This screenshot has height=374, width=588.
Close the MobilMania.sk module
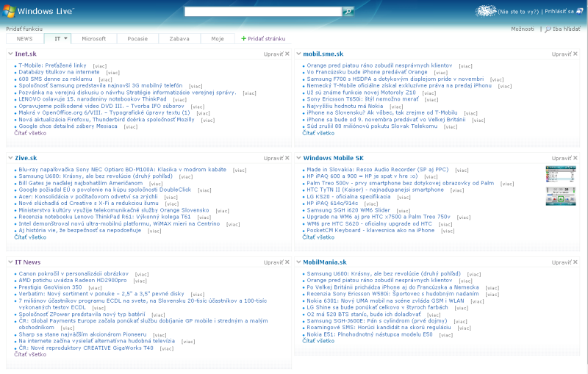pyautogui.click(x=576, y=262)
